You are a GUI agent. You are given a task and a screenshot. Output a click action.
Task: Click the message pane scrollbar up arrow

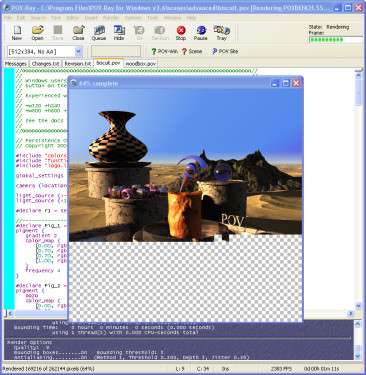357,324
